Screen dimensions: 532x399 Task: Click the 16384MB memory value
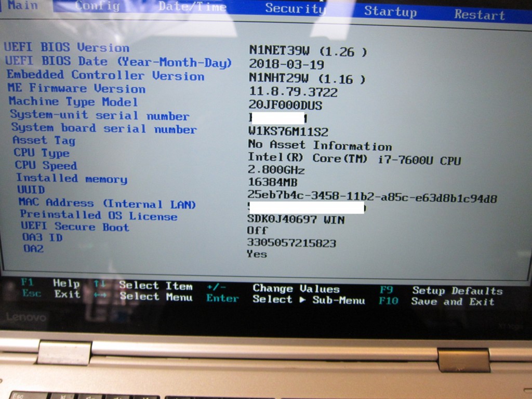click(x=273, y=182)
